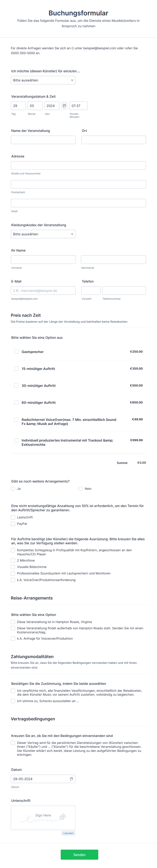
Task: Select the 30-minütiger Auftritt checkbox
Action: point(16,385)
